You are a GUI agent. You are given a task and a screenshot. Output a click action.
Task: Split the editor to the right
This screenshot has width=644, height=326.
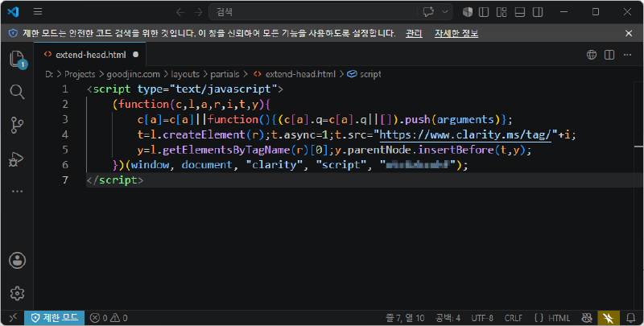[x=609, y=55]
